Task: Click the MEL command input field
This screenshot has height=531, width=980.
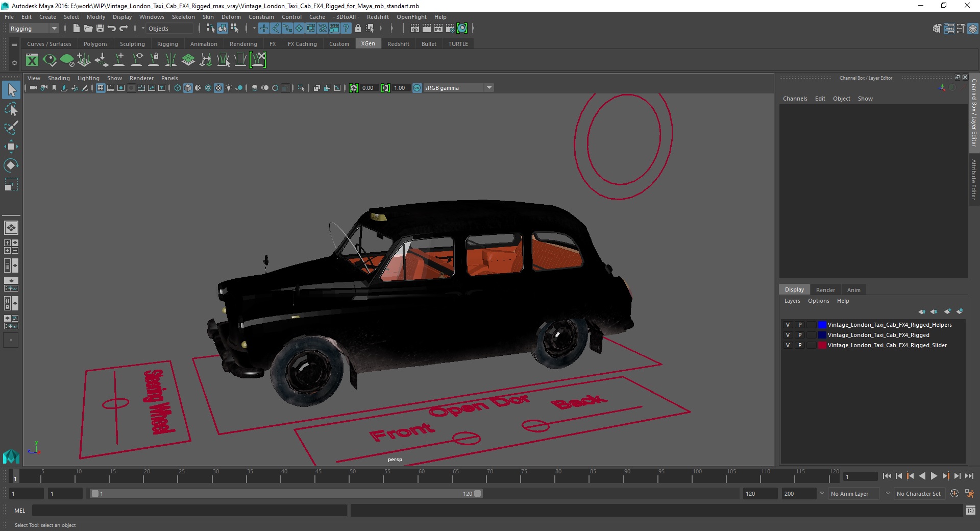Action: coord(189,511)
